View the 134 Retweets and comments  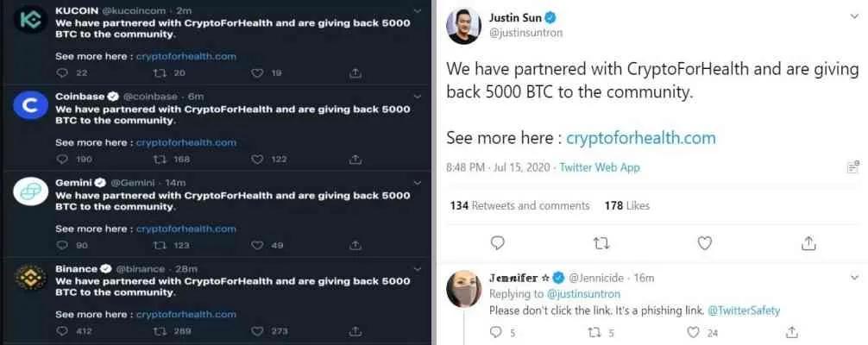click(x=519, y=205)
